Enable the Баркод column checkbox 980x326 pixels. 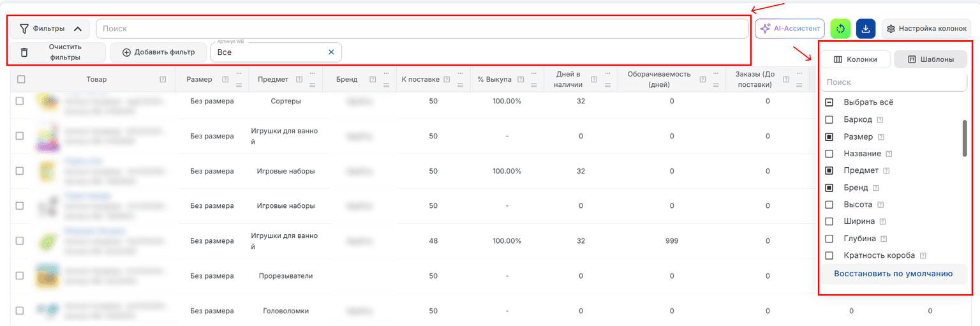click(829, 119)
